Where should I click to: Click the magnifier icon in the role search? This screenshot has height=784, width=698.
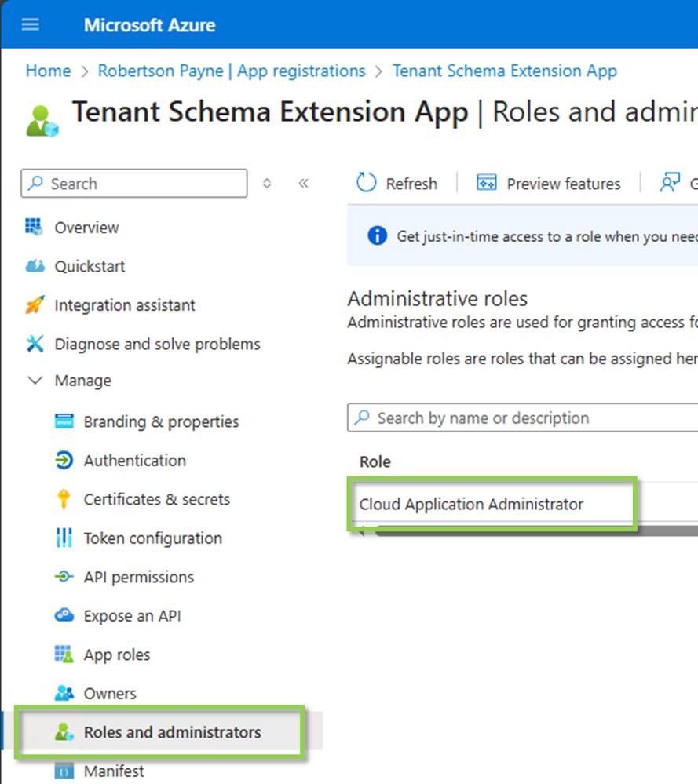362,418
